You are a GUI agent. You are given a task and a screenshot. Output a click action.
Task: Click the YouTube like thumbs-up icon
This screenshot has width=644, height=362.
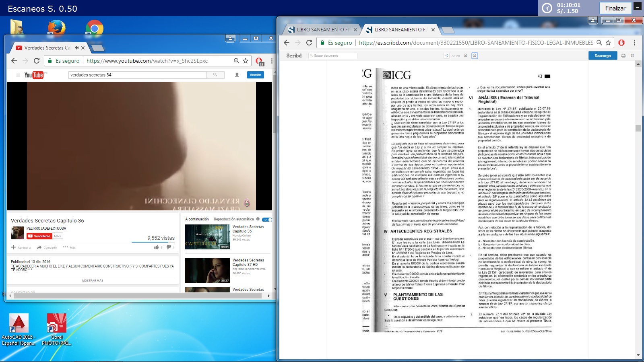[x=157, y=247]
